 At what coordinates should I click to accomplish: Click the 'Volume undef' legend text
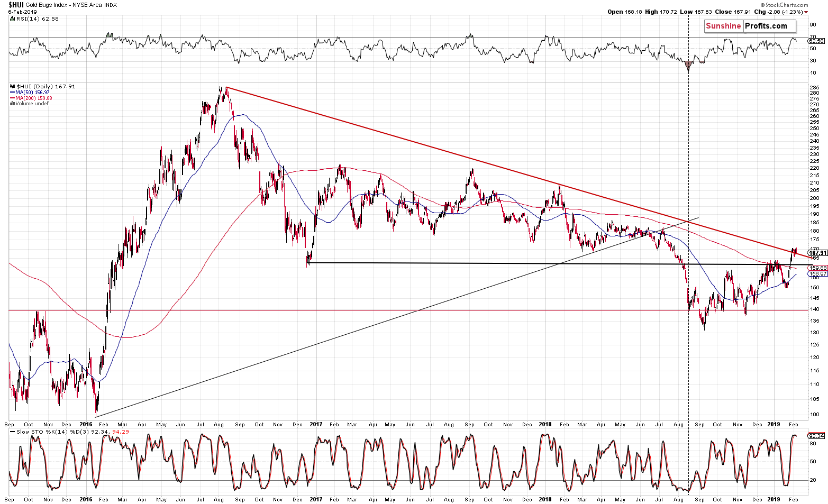[x=31, y=104]
